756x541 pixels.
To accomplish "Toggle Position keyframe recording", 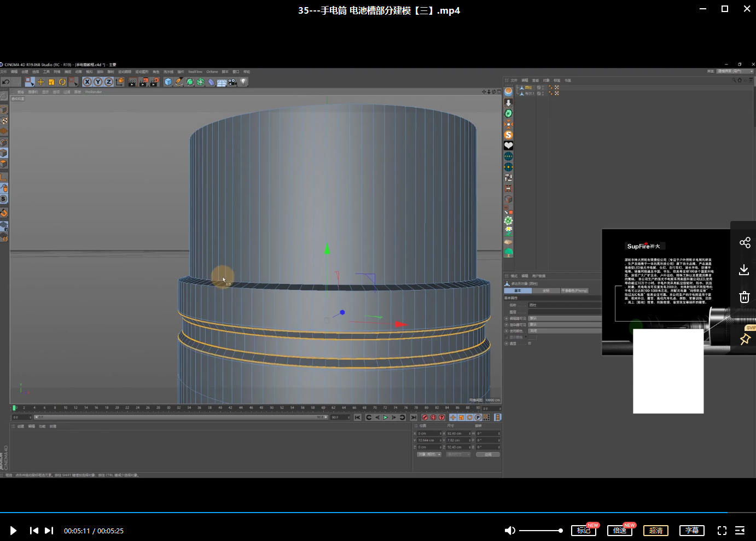I will point(453,417).
